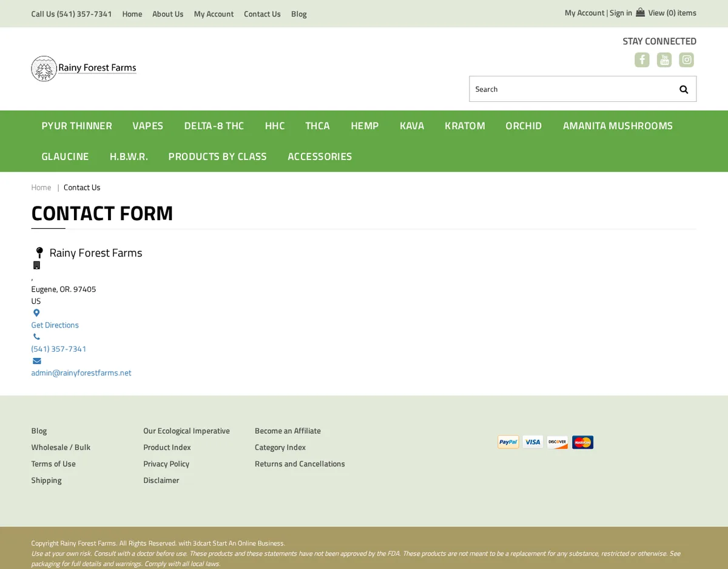The image size is (728, 569).
Task: Open the Facebook social icon
Action: [x=642, y=59]
